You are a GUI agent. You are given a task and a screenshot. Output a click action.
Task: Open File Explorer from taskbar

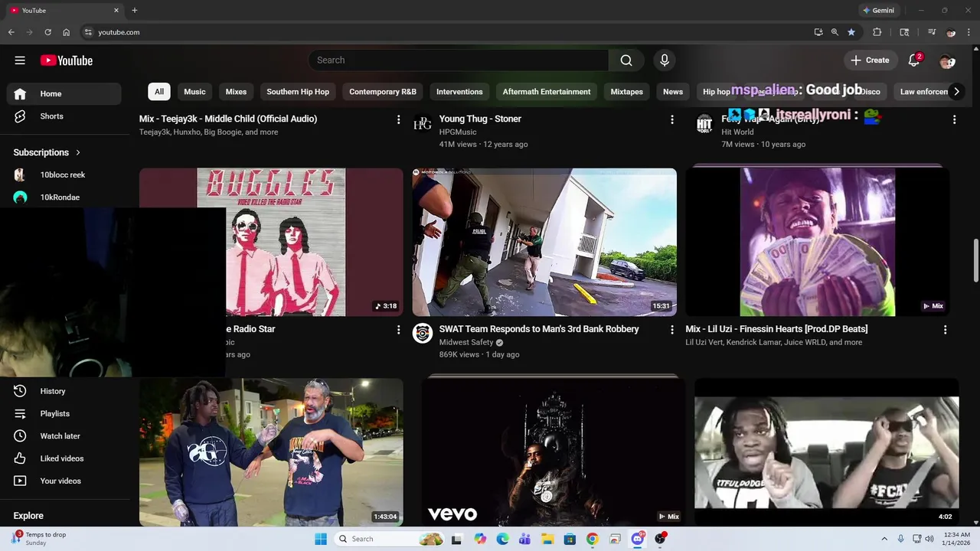click(x=547, y=539)
